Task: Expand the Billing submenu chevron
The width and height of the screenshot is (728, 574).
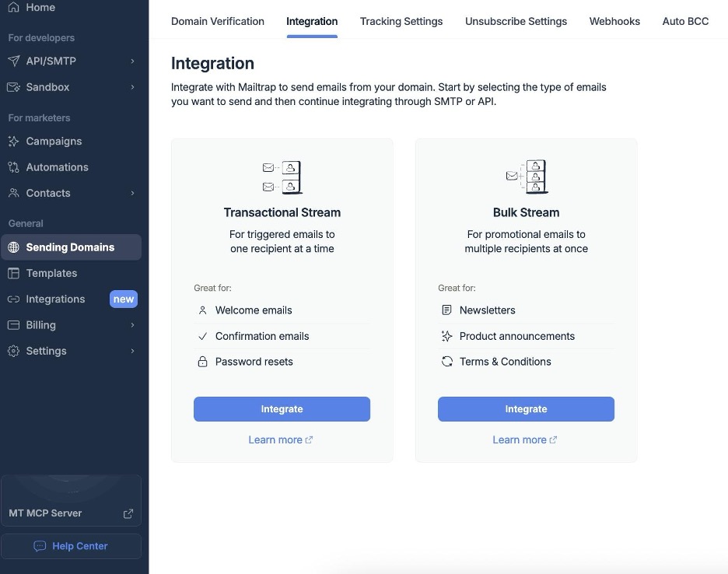Action: (x=132, y=325)
